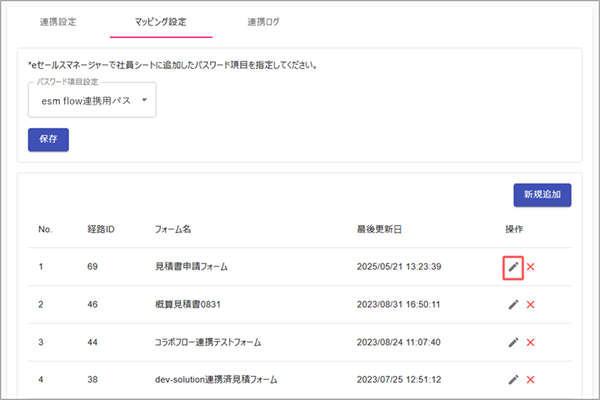Edit the dev-solution連携済見積フォーム row
This screenshot has width=600, height=400.
(513, 380)
